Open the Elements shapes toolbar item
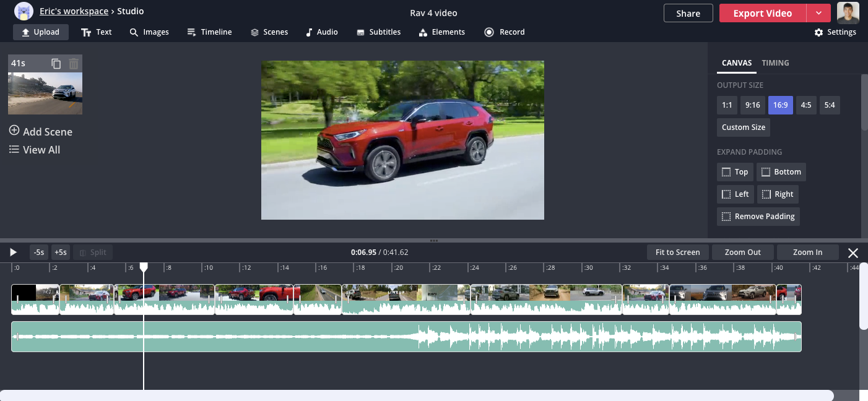Viewport: 868px width, 401px height. (441, 32)
